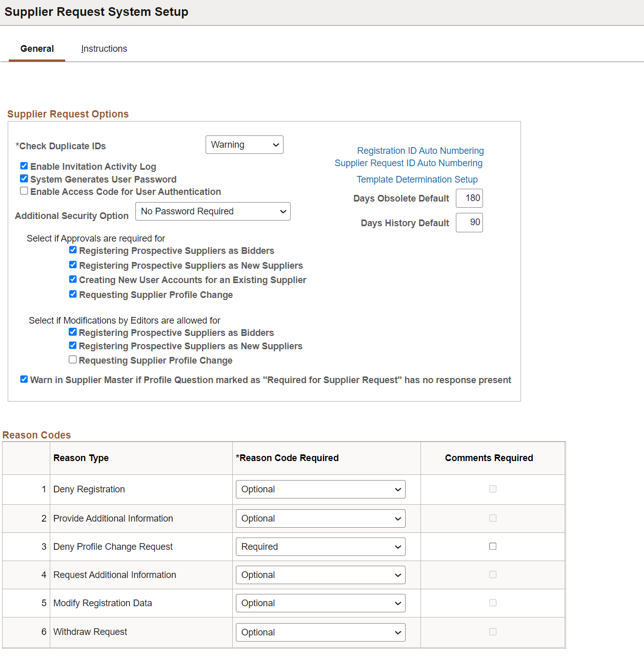Viewport: 644px width, 658px height.
Task: Click the Deny Profile Change Request text
Action: coord(113,547)
